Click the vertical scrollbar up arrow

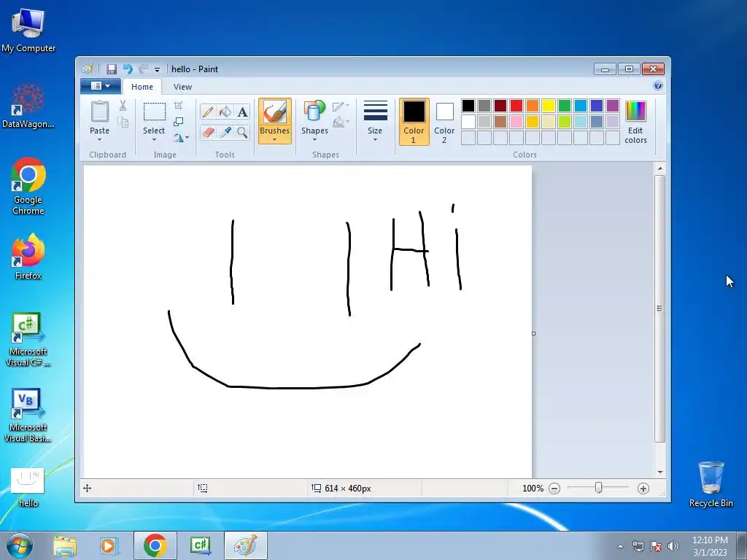coord(659,168)
